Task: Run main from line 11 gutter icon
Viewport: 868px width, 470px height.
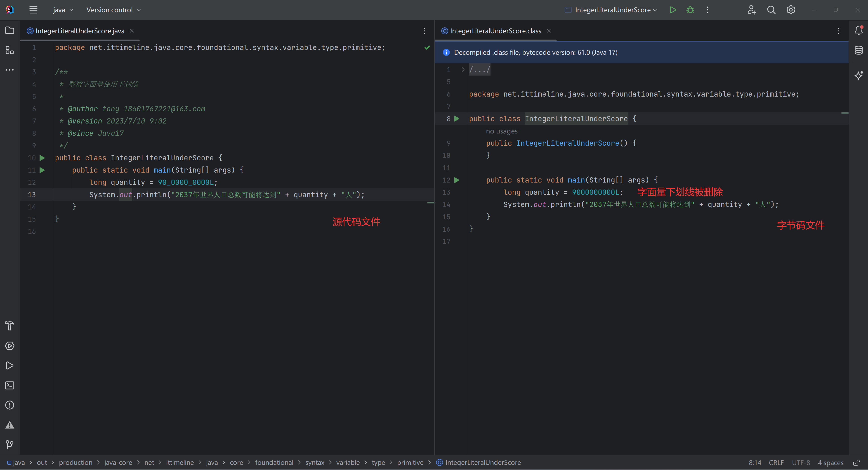Action: pos(42,170)
